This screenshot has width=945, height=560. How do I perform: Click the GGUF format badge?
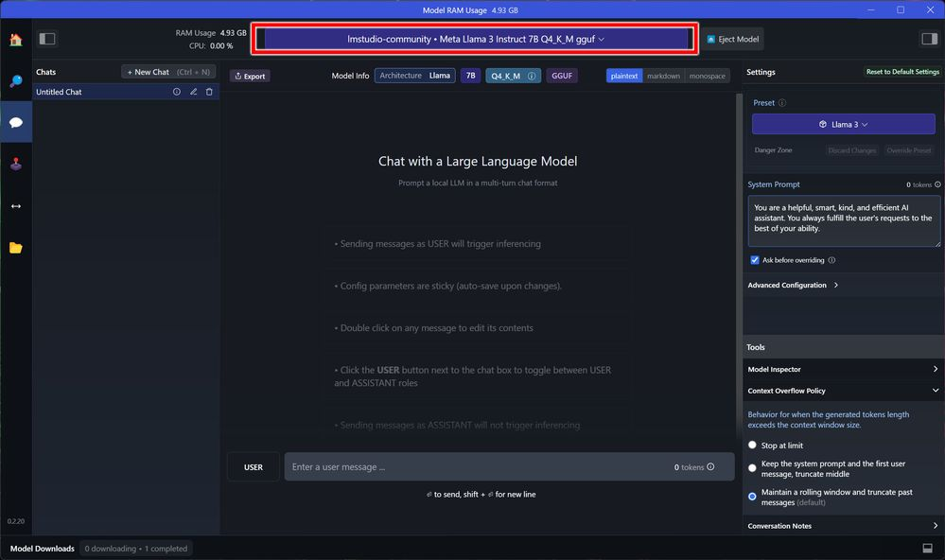click(x=562, y=76)
